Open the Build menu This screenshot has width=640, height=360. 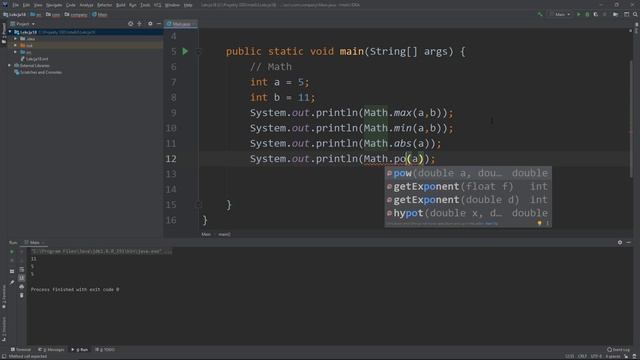pyautogui.click(x=121, y=5)
